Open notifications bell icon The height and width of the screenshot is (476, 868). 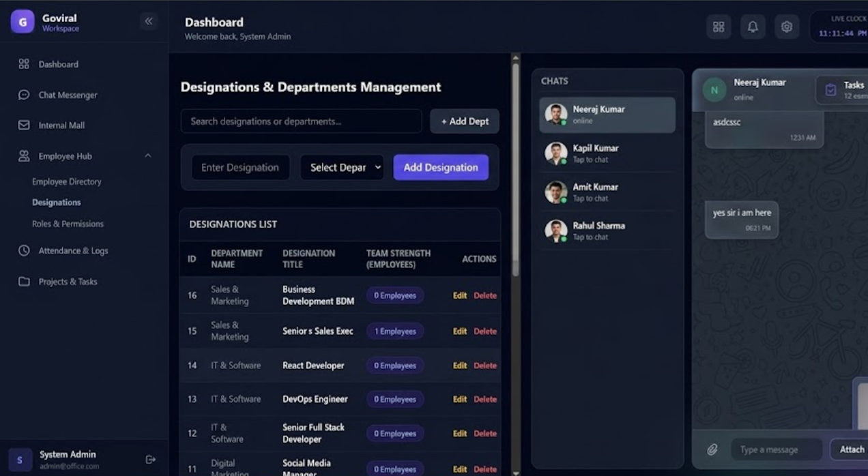(x=753, y=27)
